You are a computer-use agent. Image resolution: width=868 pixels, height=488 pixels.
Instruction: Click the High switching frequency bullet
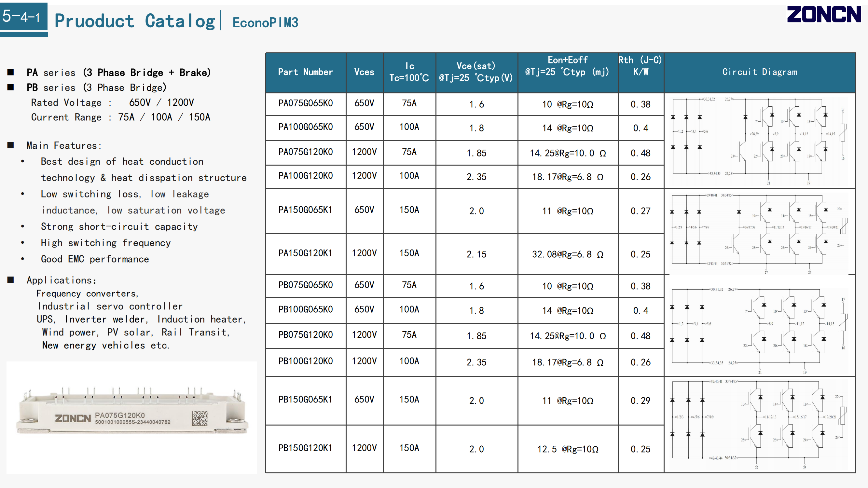click(106, 243)
